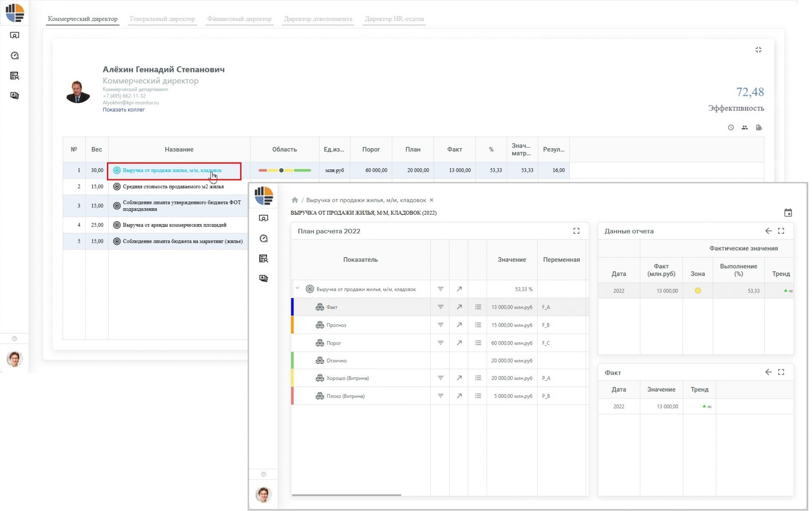
Task: Open user avatar in back window sidebar
Action: [14, 359]
